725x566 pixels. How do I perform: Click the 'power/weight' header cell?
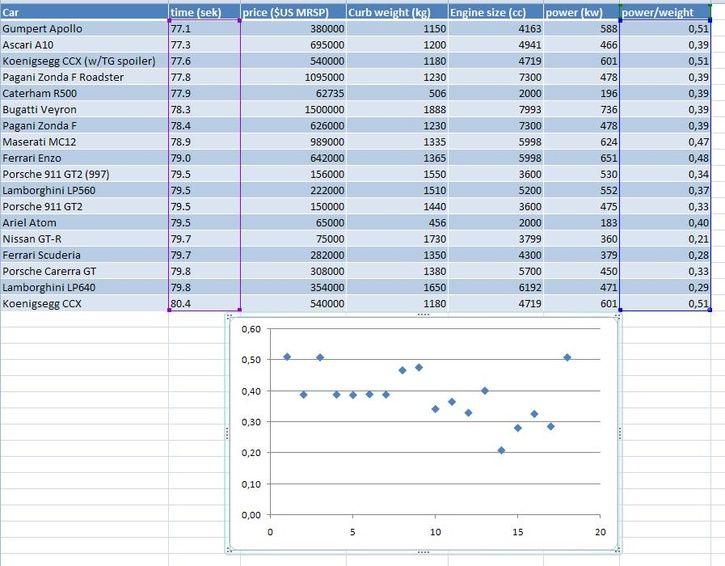coord(665,12)
